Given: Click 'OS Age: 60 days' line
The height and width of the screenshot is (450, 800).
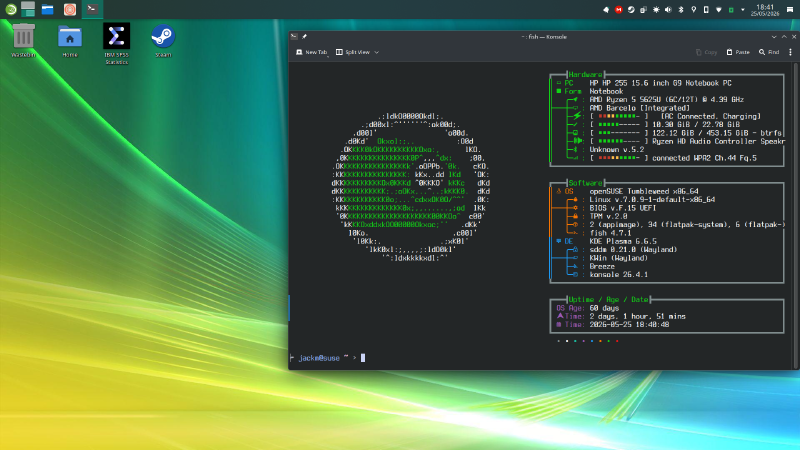Looking at the screenshot, I should pyautogui.click(x=587, y=308).
